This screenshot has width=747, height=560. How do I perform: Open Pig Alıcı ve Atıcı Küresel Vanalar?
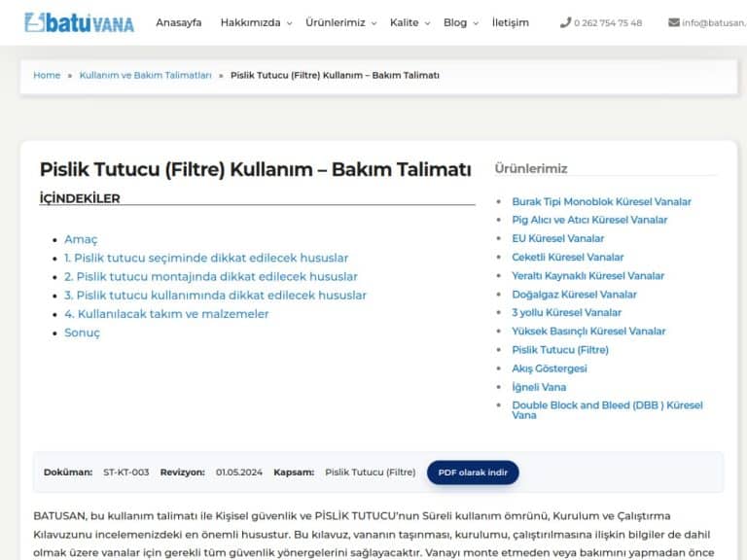tap(589, 220)
